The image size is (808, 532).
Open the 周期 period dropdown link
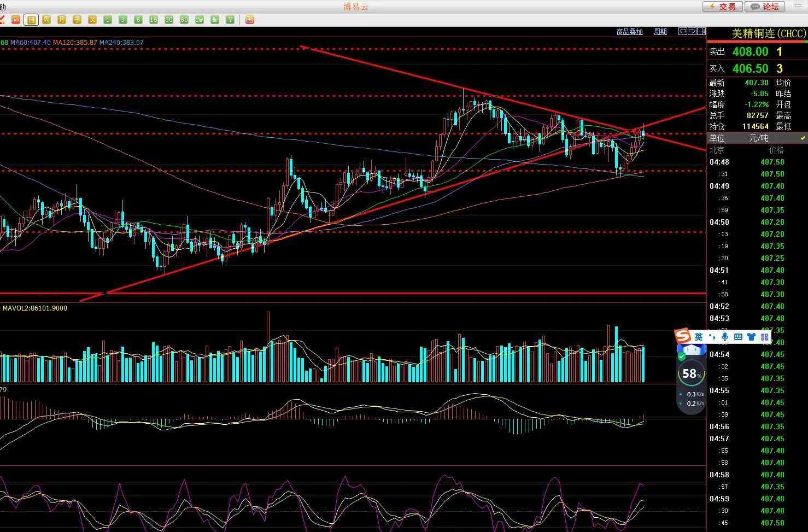(660, 32)
